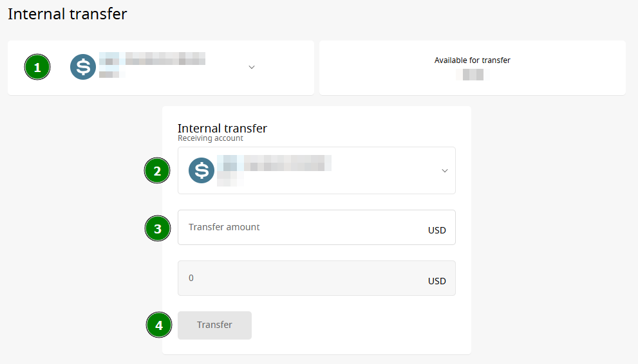Click the blurred available balance value
The width and height of the screenshot is (638, 364).
click(x=473, y=75)
